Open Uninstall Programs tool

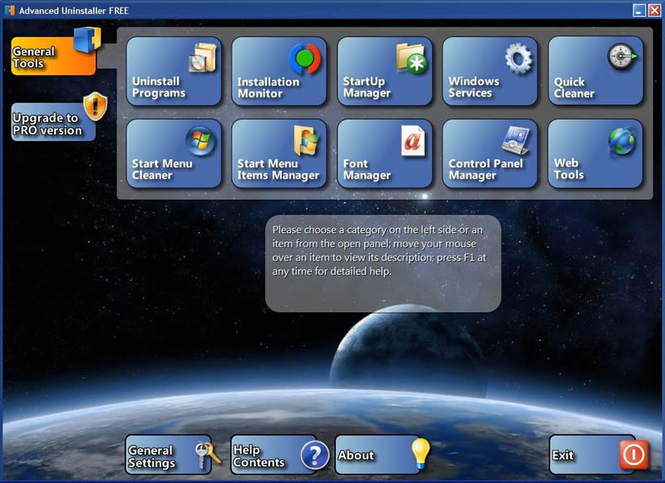click(174, 71)
